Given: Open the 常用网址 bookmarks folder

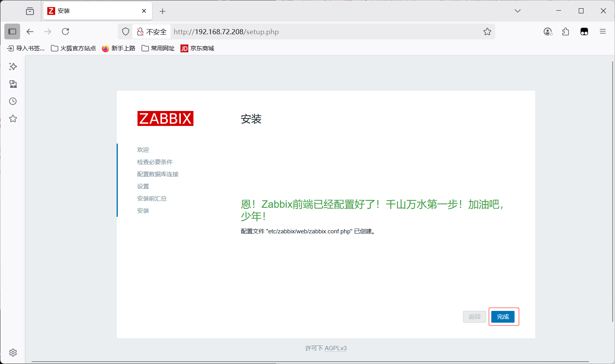Looking at the screenshot, I should (x=158, y=48).
